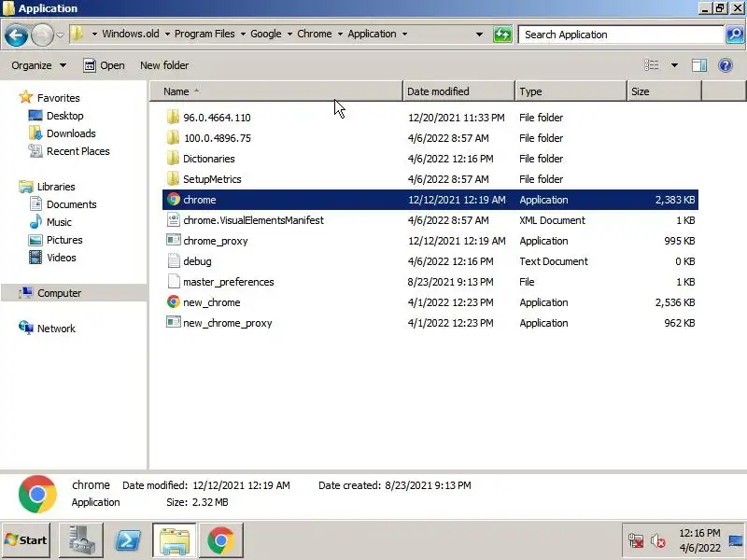The width and height of the screenshot is (747, 560).
Task: Expand the Windows.old breadcrumb arrow
Action: (x=167, y=34)
